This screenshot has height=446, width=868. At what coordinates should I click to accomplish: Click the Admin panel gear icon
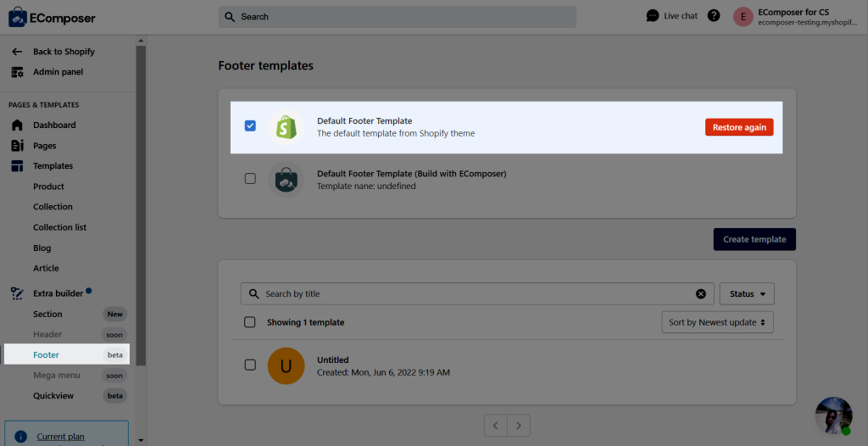tap(17, 72)
